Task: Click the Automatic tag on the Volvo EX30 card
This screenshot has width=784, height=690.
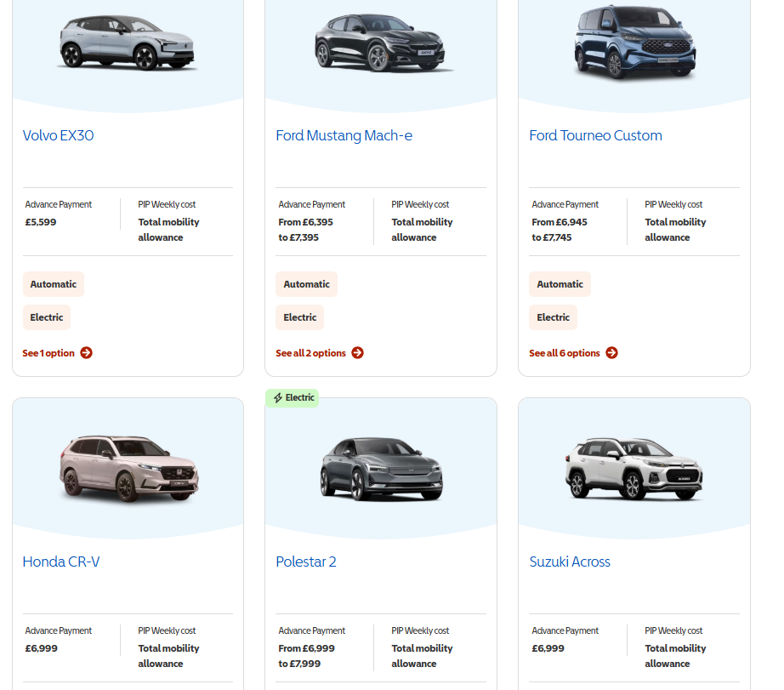Action: (x=54, y=284)
